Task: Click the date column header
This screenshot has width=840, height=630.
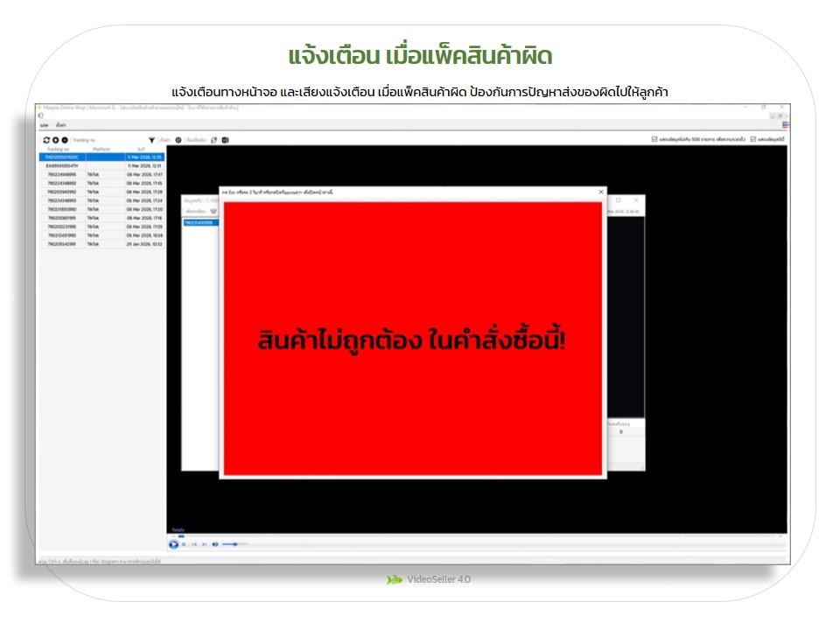Action: pos(142,149)
